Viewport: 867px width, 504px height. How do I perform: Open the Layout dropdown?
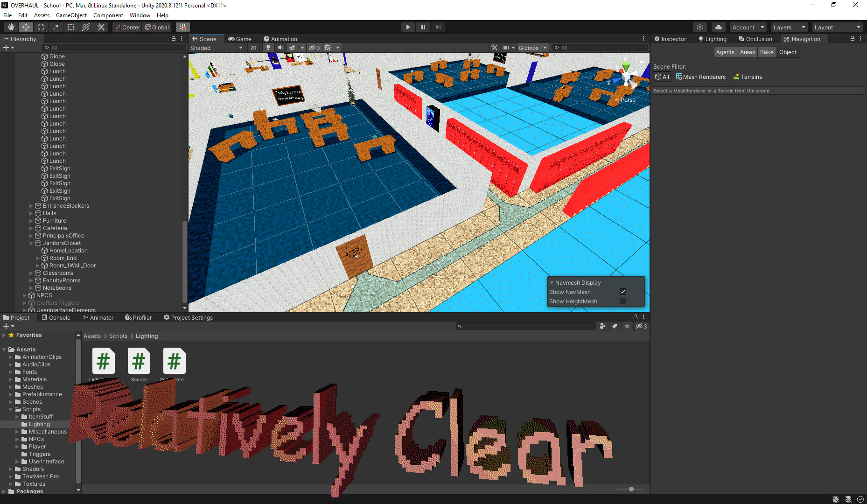pyautogui.click(x=837, y=27)
